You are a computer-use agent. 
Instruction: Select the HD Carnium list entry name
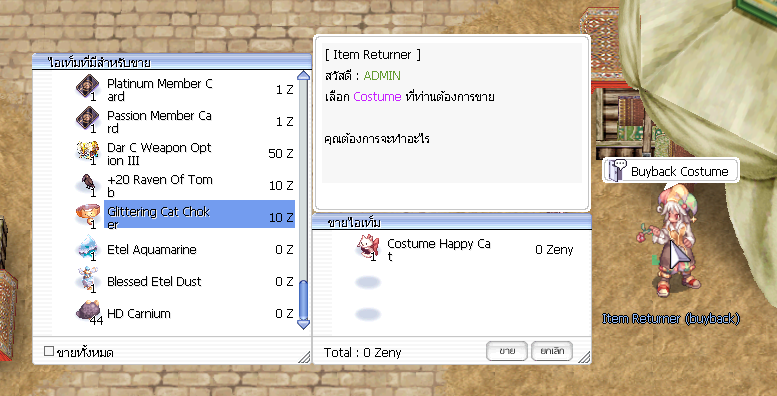(x=139, y=314)
